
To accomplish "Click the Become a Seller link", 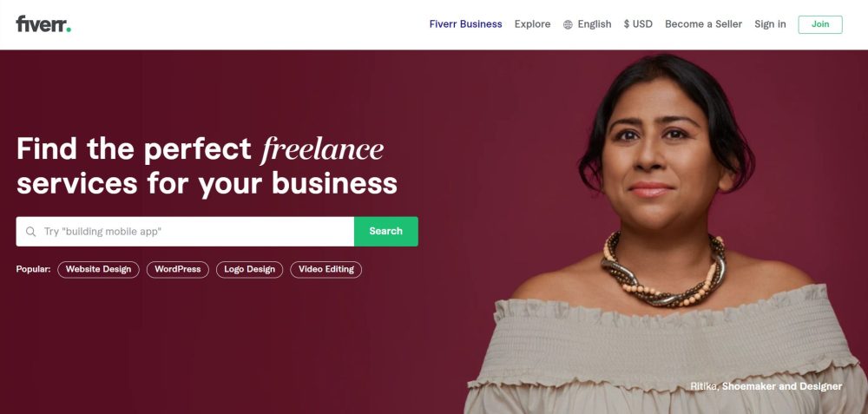I will coord(704,24).
